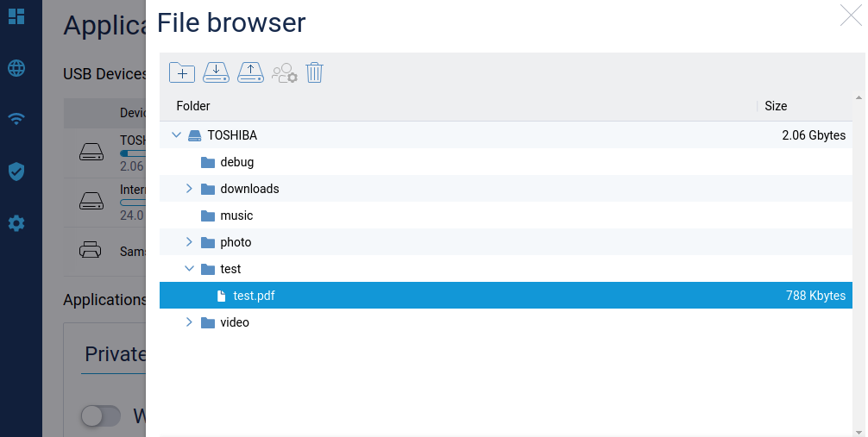Viewport: 868px width, 437px height.
Task: Expand the downloads folder
Action: (190, 189)
